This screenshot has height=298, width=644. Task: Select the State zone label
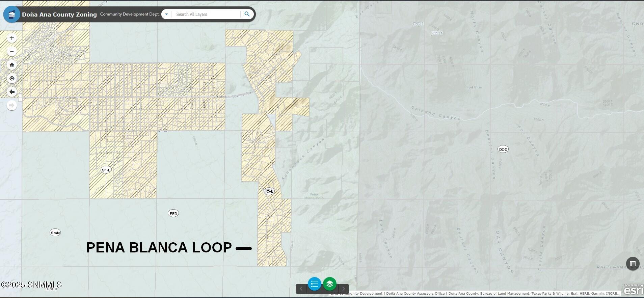point(55,233)
